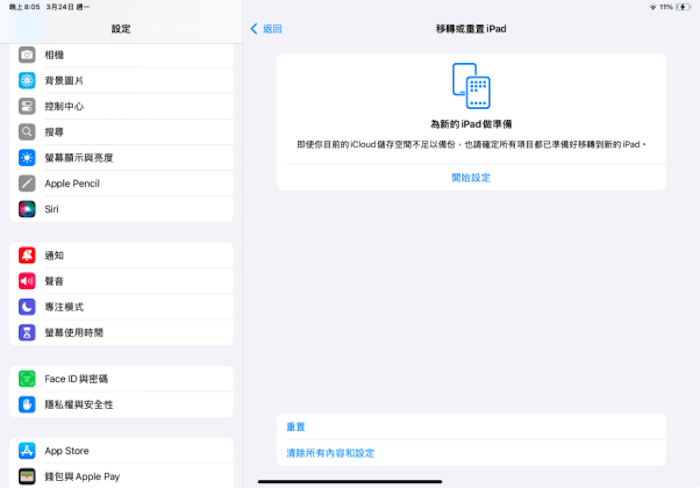Viewport: 700px width, 488px height.
Task: Select the 專注模式 label
Action: point(64,307)
